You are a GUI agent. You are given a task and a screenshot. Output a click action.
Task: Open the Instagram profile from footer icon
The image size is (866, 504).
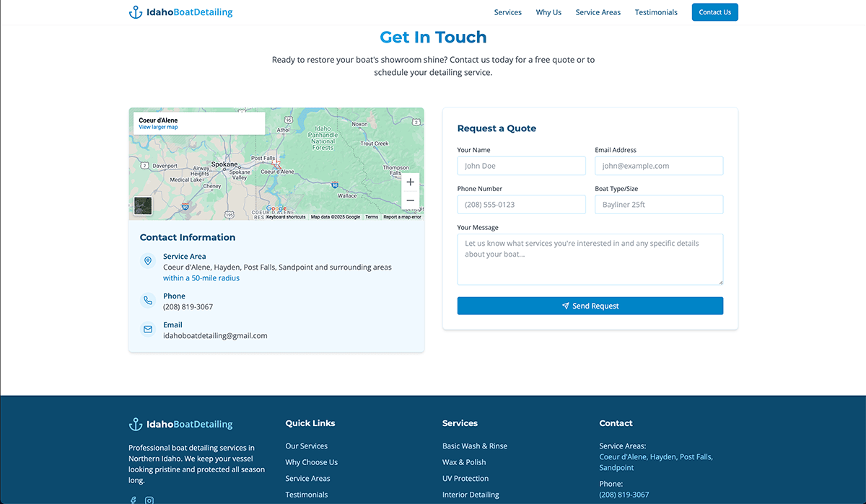(x=149, y=500)
